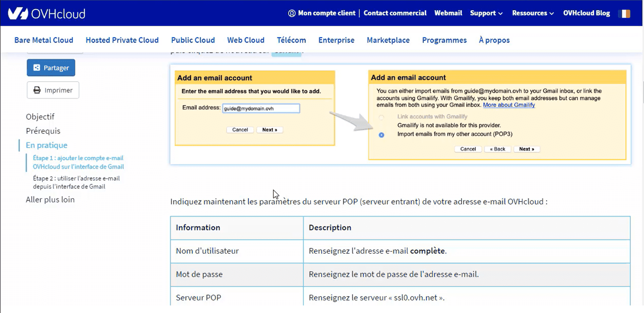The image size is (644, 313).
Task: Open Bare Metal Cloud menu
Action: 44,40
